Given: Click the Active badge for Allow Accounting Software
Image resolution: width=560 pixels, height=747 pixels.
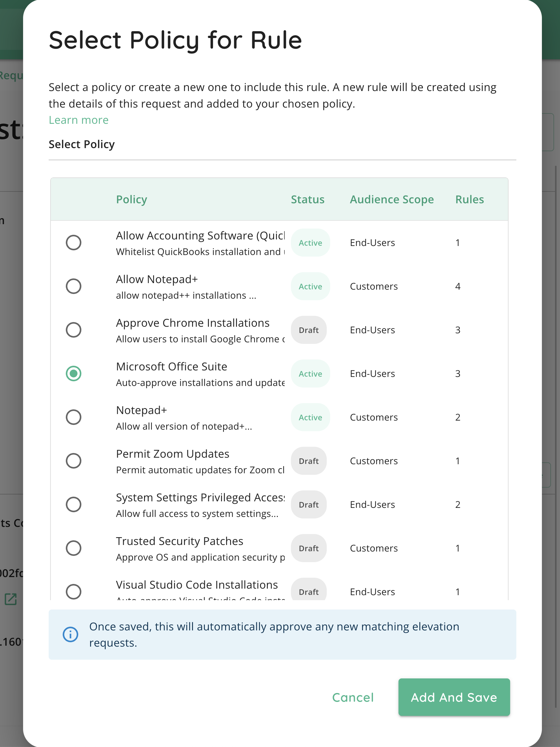Looking at the screenshot, I should point(310,243).
